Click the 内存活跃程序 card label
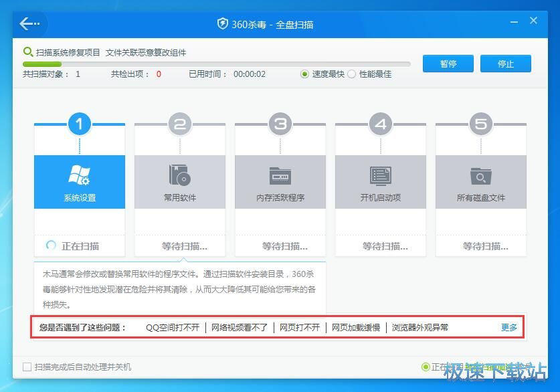This screenshot has height=392, width=560. [280, 197]
